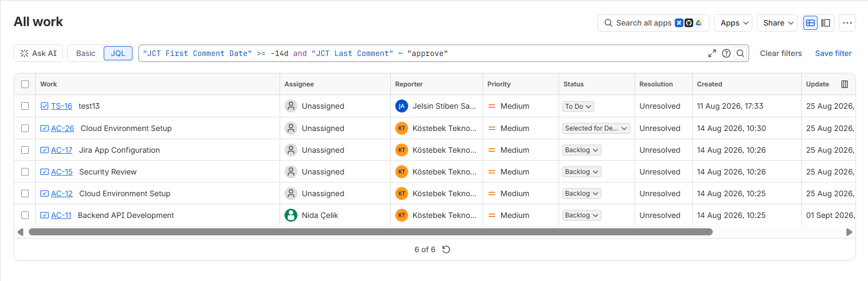Check the box for AC-17 Jira App Configuration
The width and height of the screenshot is (868, 281).
point(25,150)
